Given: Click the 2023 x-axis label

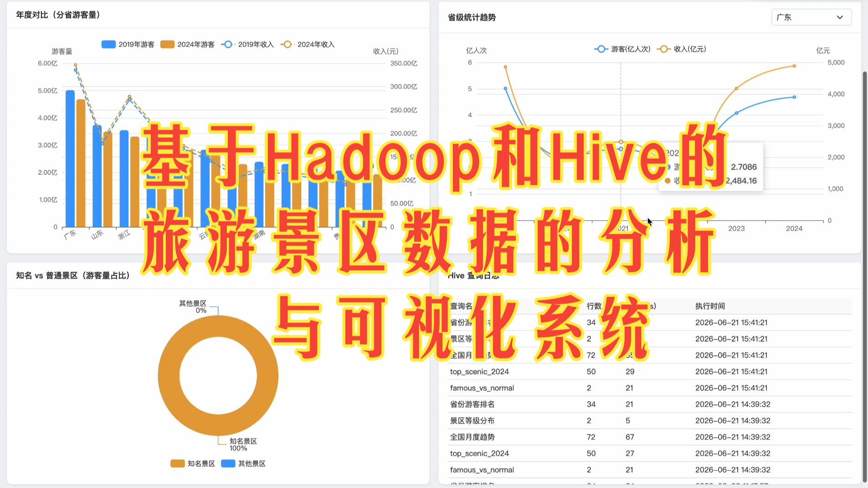Looking at the screenshot, I should click(736, 228).
